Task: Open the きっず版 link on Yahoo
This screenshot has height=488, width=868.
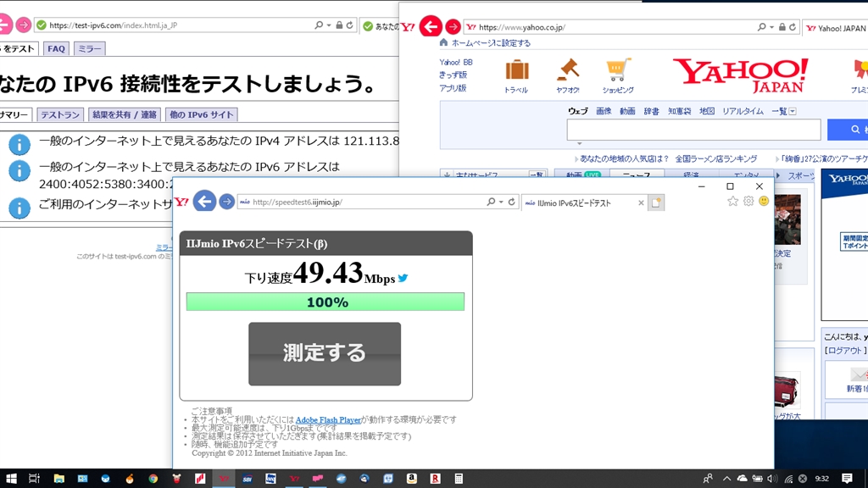Action: 453,75
